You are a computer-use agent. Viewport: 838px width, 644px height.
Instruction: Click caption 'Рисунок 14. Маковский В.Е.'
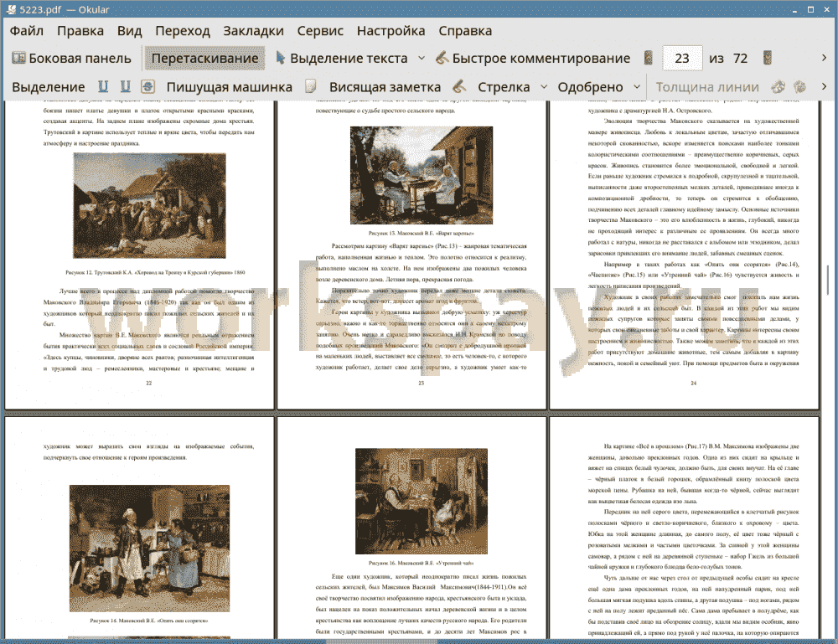tap(149, 621)
